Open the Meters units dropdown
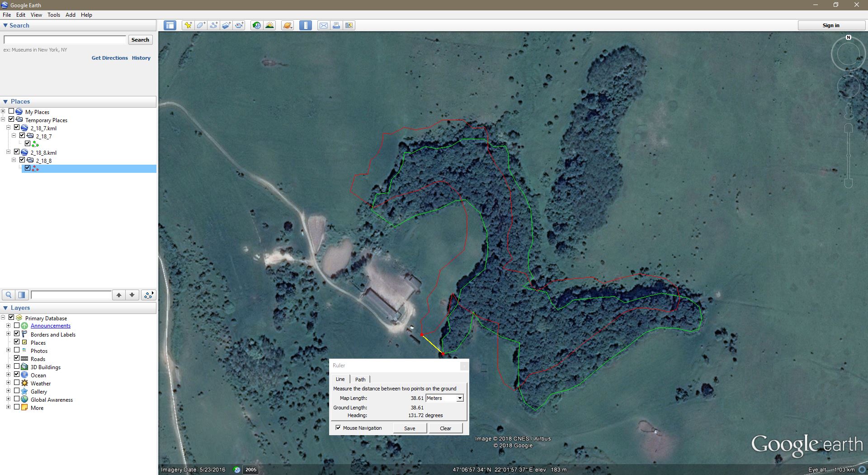868x475 pixels. [444, 398]
